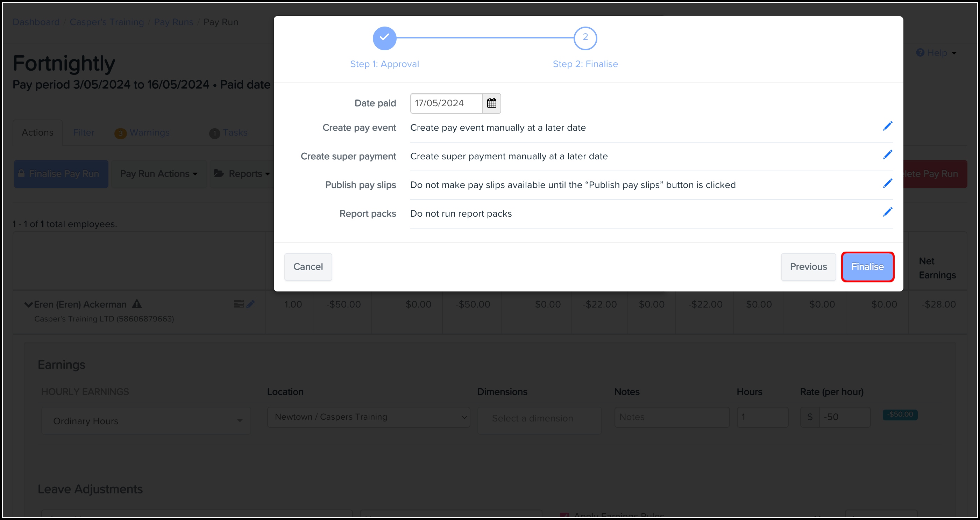Edit the Publish pay slips option
Viewport: 980px width, 520px height.
click(x=888, y=183)
